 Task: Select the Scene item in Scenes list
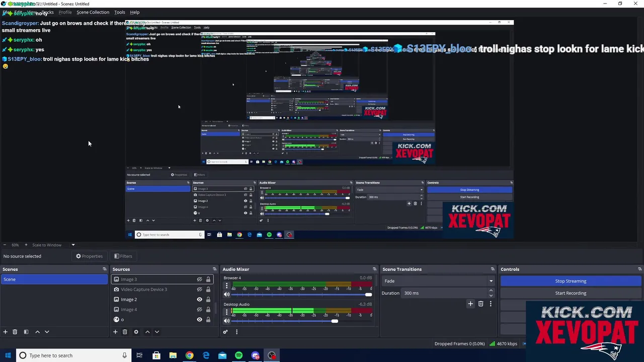(54, 280)
